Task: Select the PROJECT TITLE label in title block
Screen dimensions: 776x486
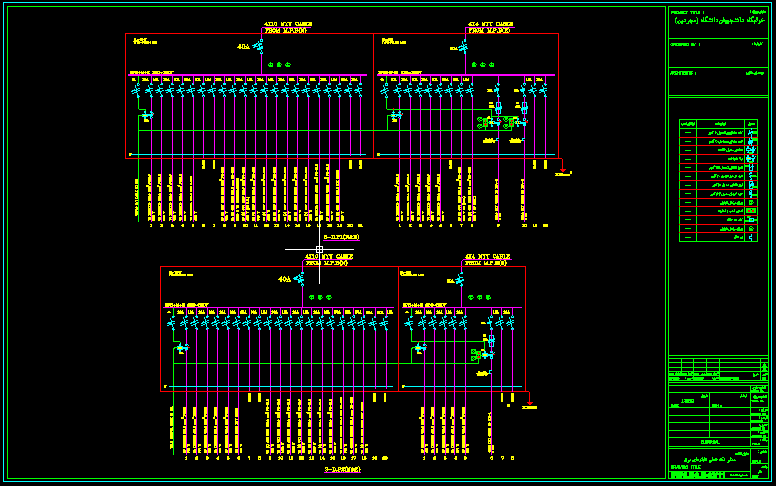Action: tap(687, 12)
